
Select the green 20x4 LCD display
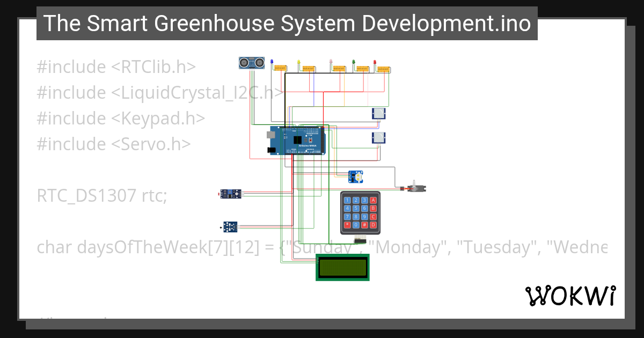[x=342, y=267]
